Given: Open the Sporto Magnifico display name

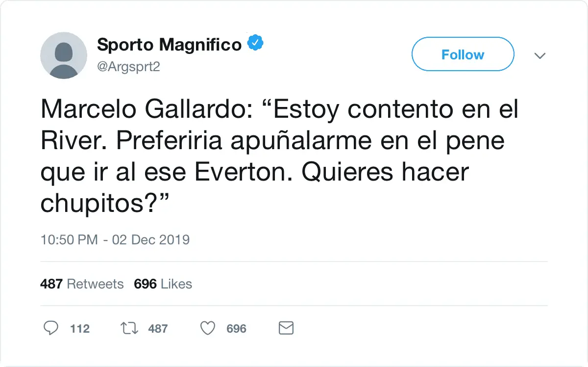Looking at the screenshot, I should pyautogui.click(x=169, y=45).
